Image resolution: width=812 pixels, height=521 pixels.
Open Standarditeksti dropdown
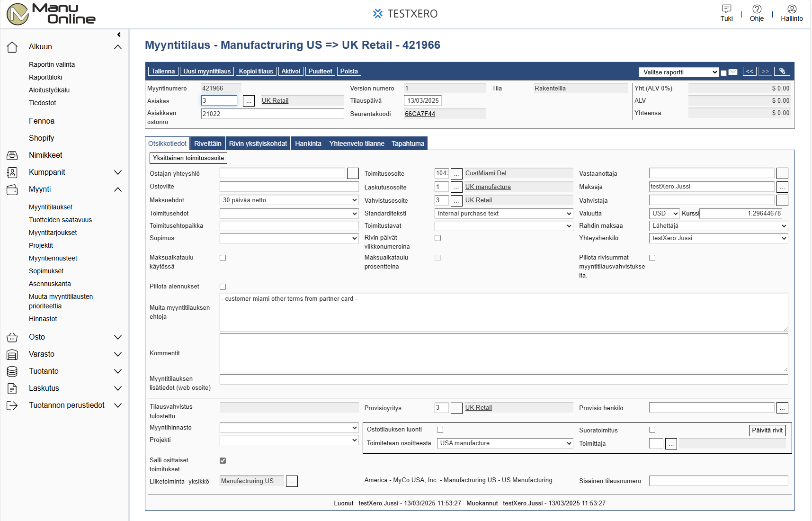[x=504, y=214]
